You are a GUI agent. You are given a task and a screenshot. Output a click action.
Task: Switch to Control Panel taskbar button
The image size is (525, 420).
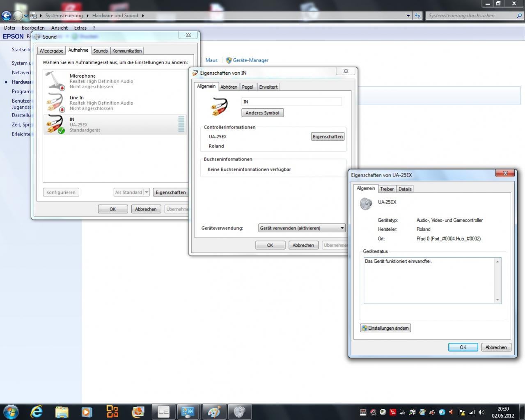[x=188, y=412]
